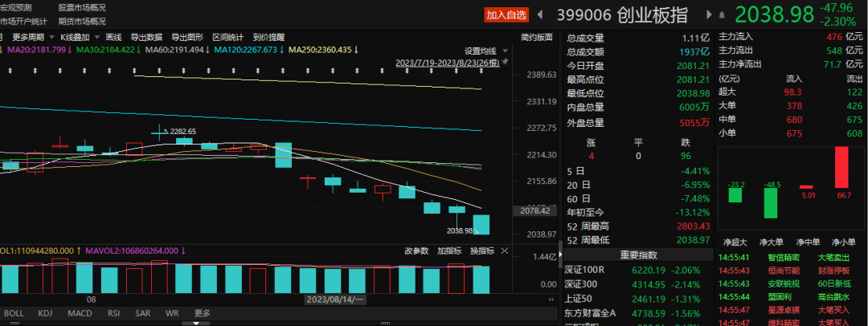
Task: Click the red 66.7 net small-order bar
Action: tap(841, 168)
